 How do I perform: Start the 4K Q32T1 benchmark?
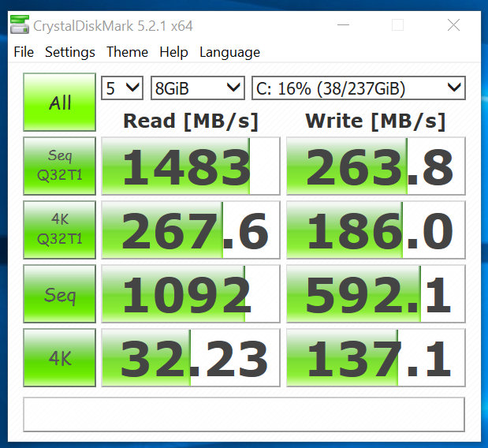tap(59, 230)
